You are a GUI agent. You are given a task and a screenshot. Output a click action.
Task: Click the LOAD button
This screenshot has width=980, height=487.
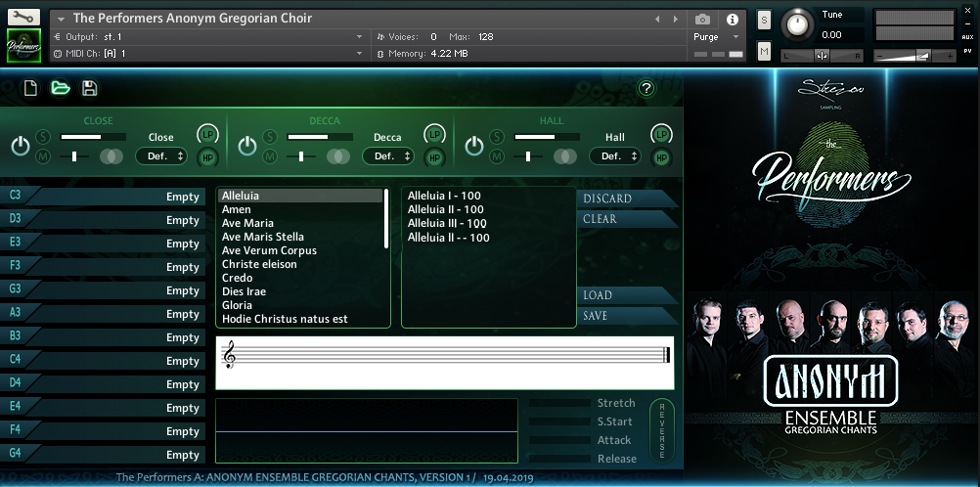point(627,295)
